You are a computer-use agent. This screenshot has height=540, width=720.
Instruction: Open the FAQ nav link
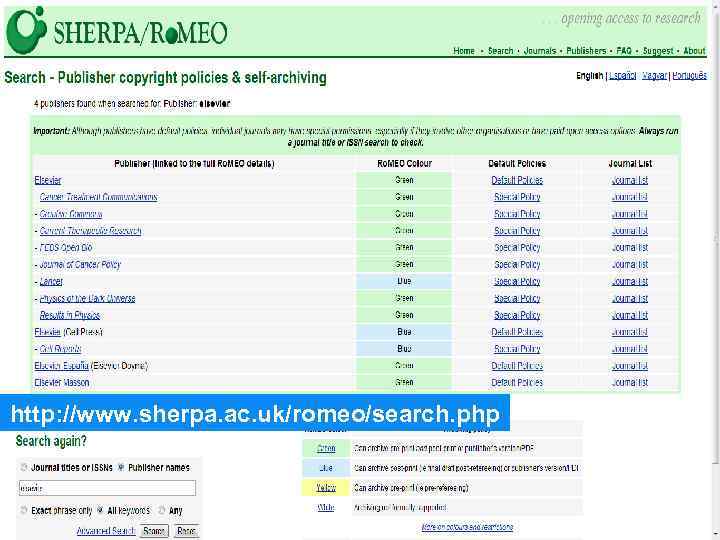[624, 51]
